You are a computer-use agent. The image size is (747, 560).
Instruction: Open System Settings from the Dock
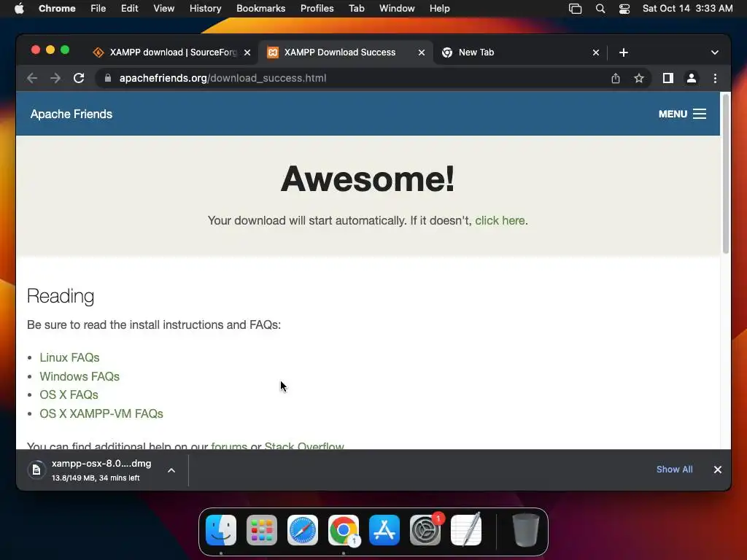click(425, 530)
